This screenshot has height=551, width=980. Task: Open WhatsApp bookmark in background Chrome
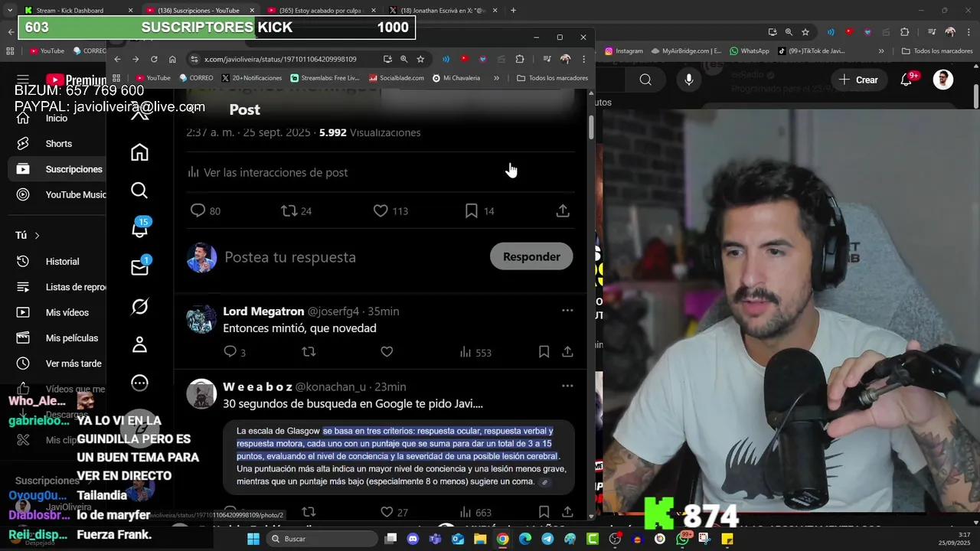[749, 51]
